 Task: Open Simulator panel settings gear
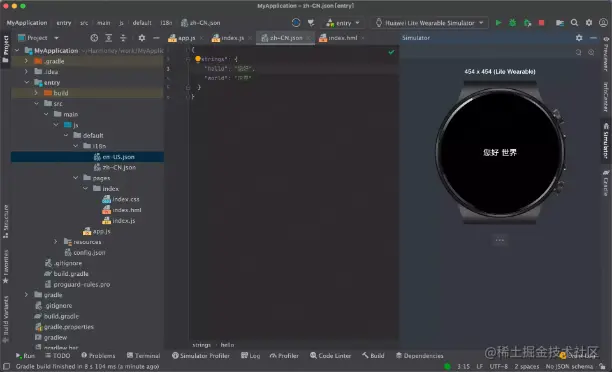[x=579, y=38]
